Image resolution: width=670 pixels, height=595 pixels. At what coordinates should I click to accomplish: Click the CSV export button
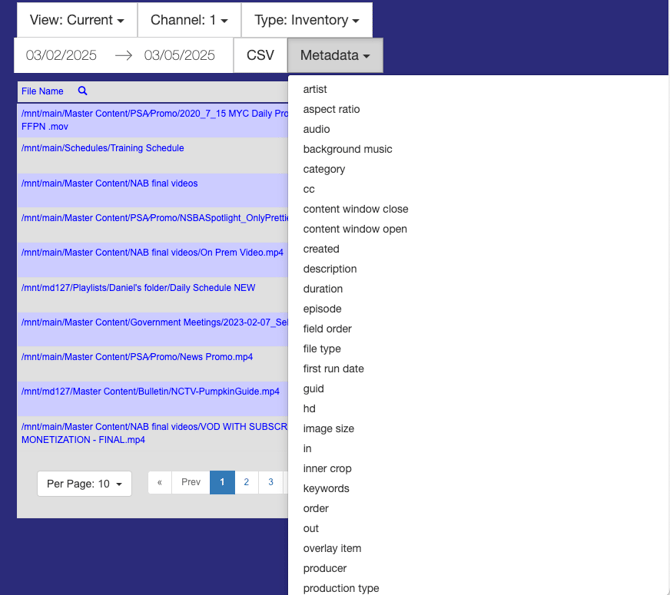tap(260, 56)
